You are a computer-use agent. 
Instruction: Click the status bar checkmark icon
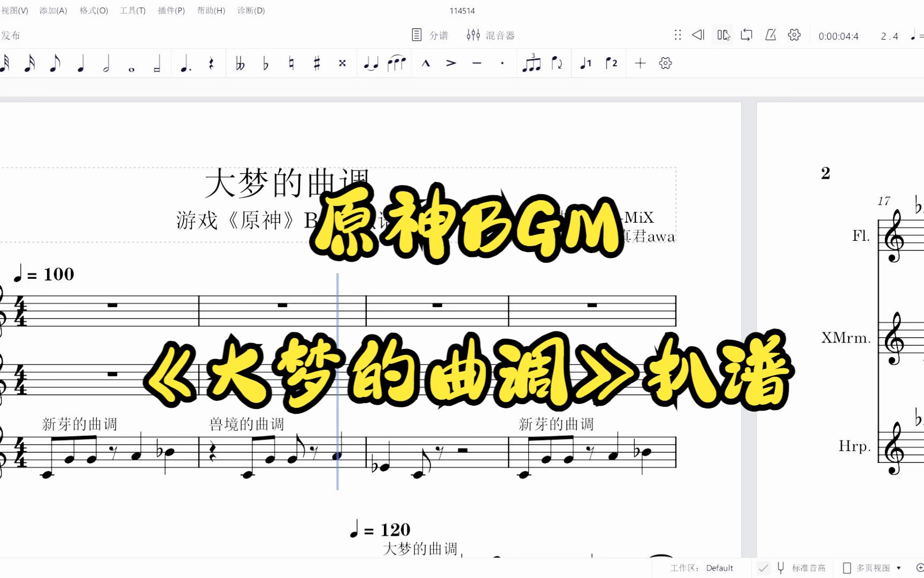(763, 568)
